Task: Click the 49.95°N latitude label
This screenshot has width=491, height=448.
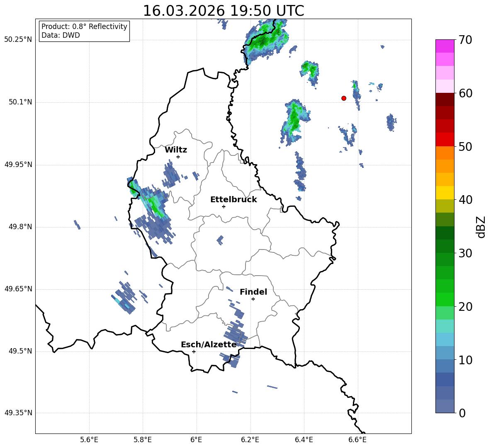Action: (x=18, y=165)
